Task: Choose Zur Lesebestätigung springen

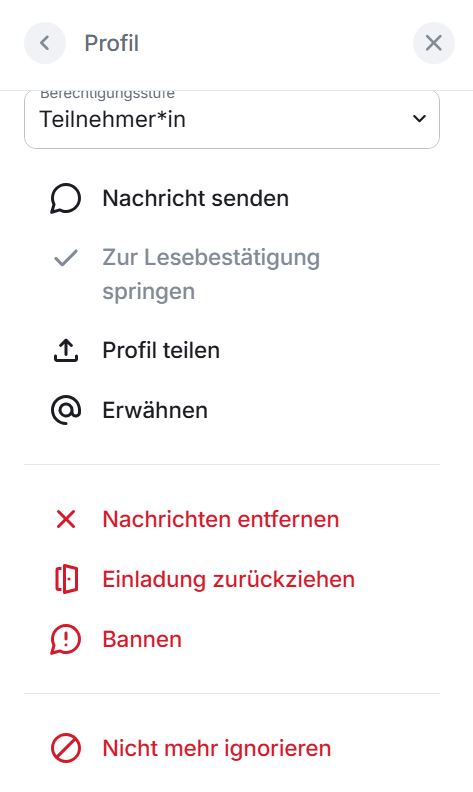Action: click(232, 274)
